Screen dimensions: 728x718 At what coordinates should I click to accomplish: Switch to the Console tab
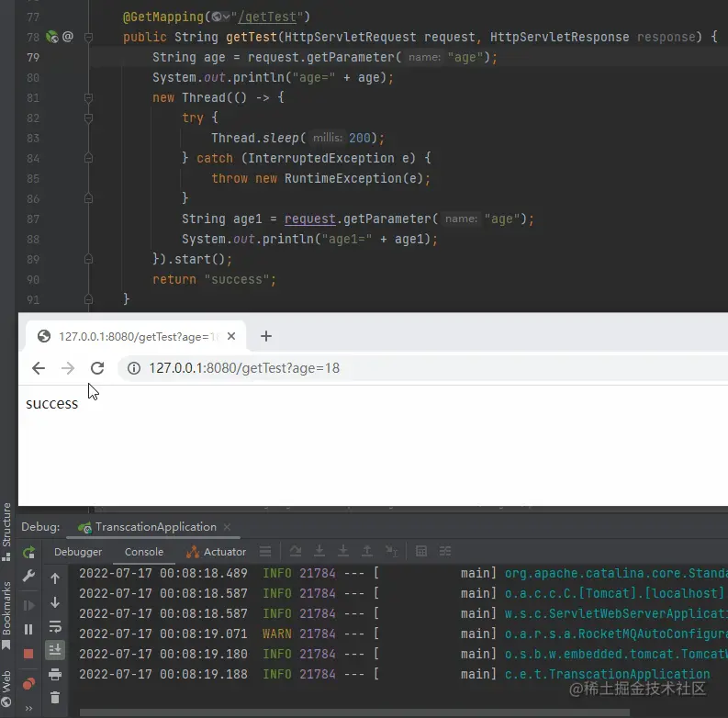(x=144, y=552)
